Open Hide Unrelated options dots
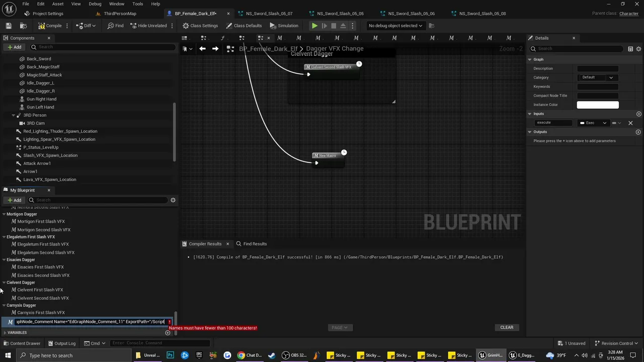This screenshot has width=644, height=362. [x=172, y=26]
